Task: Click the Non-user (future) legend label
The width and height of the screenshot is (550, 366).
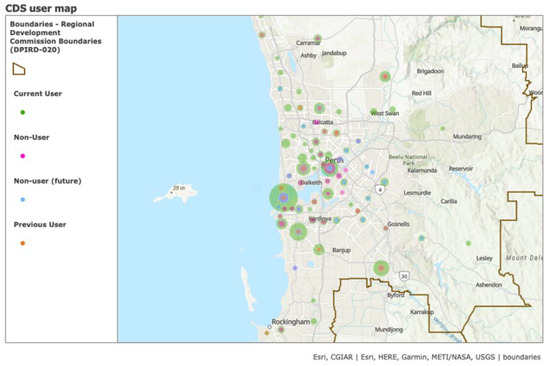Action: [x=47, y=181]
